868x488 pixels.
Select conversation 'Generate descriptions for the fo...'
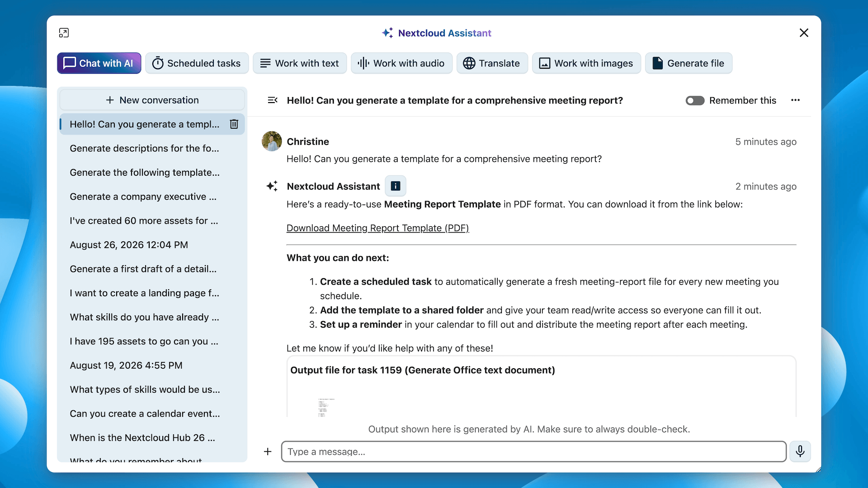pyautogui.click(x=152, y=148)
